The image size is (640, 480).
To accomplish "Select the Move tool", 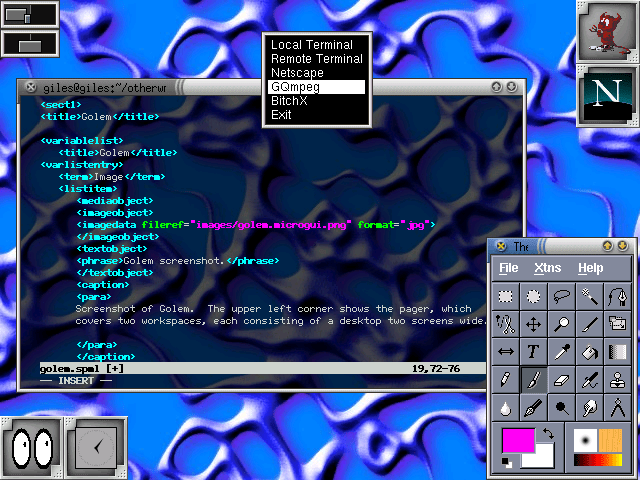I will (x=534, y=325).
